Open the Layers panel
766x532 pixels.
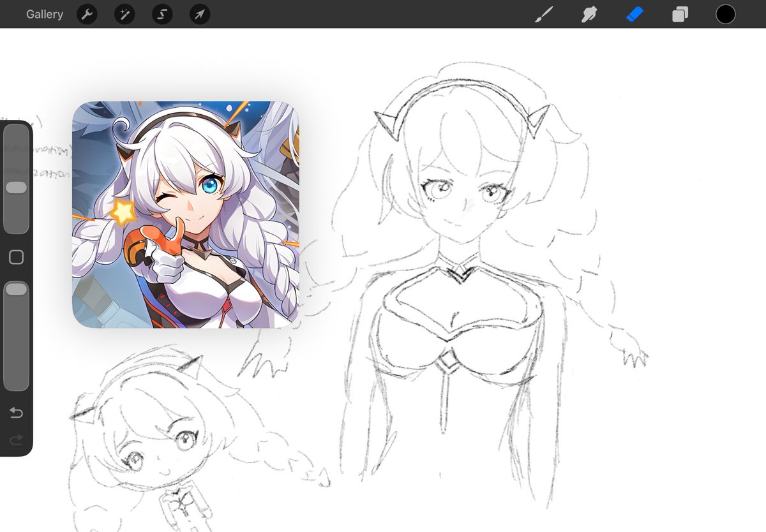click(680, 14)
